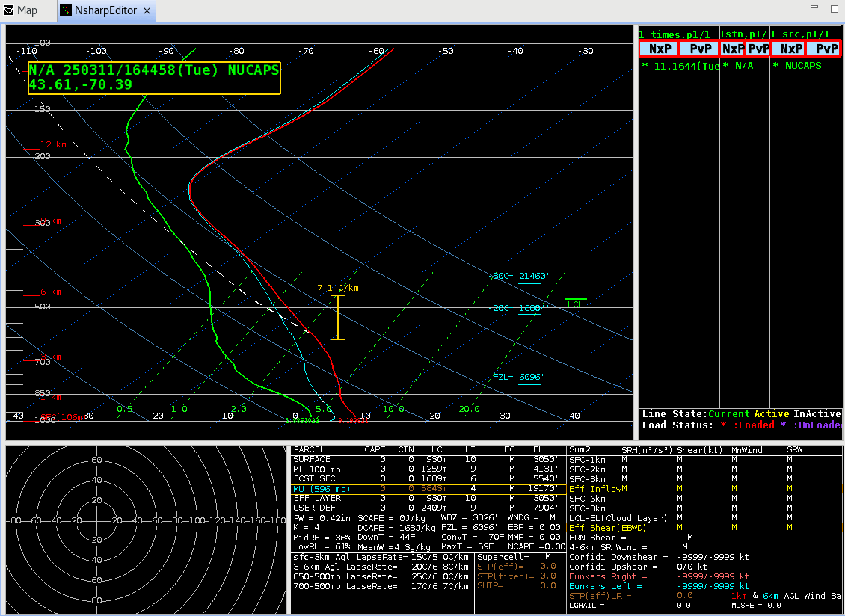Click the PW = 0.42in value

pos(322,518)
